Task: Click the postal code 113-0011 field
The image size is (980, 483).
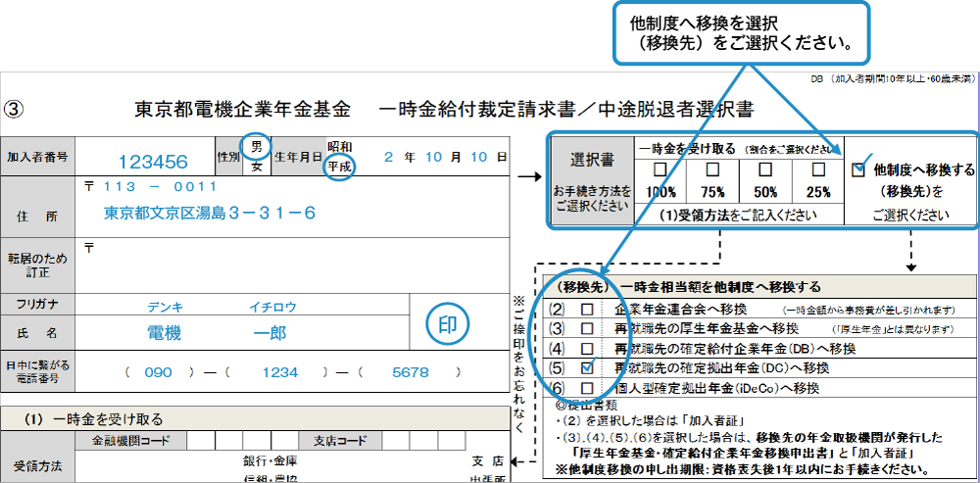Action: (160, 186)
